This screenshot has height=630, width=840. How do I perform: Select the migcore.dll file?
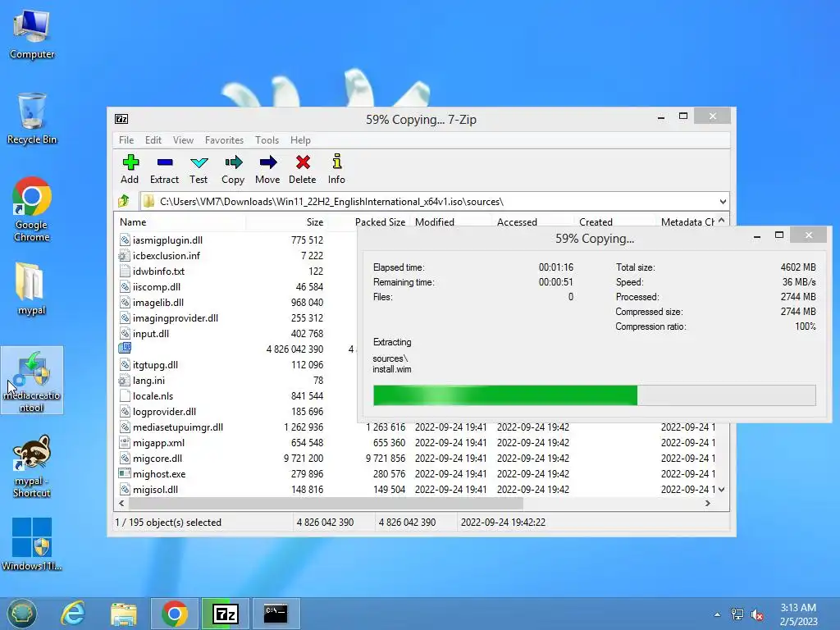[x=157, y=458]
